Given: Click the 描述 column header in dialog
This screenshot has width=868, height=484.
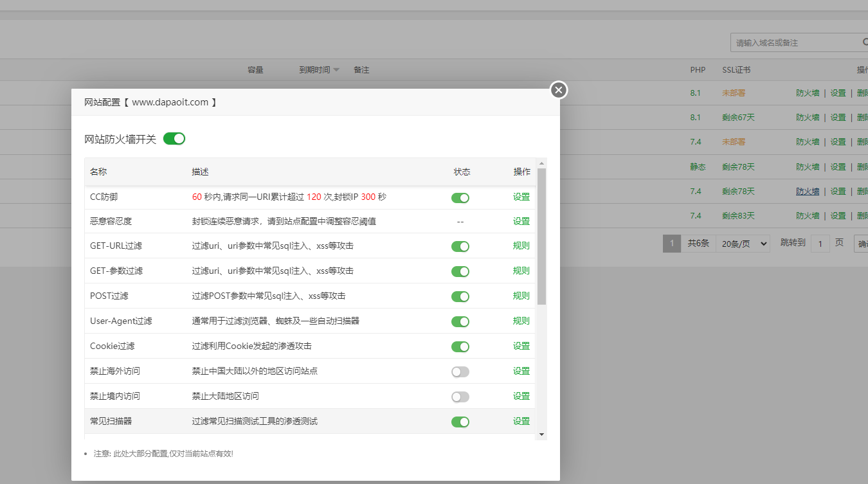Looking at the screenshot, I should pos(200,172).
